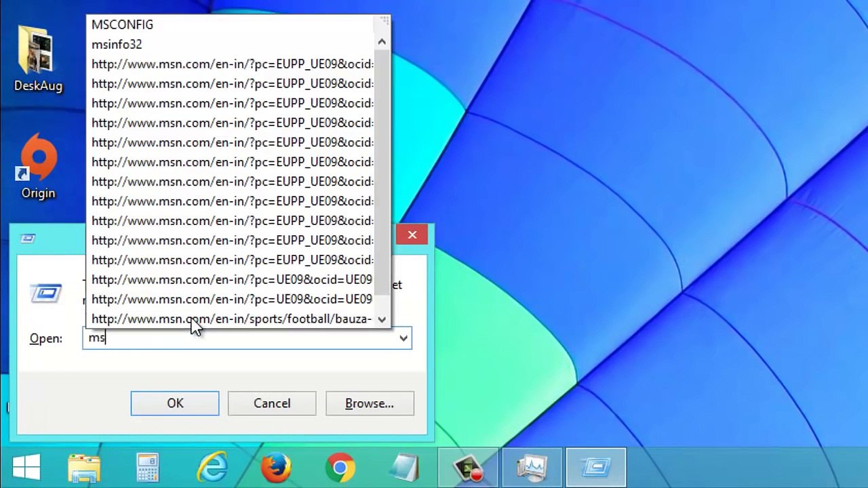
Task: Confirm the Run dialog with OK
Action: pos(175,403)
